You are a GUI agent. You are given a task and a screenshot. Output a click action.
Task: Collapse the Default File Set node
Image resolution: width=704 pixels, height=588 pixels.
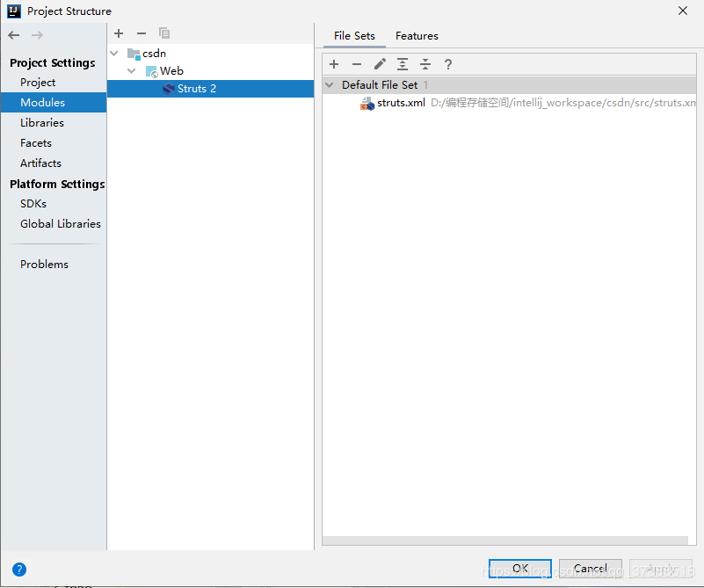pyautogui.click(x=330, y=85)
